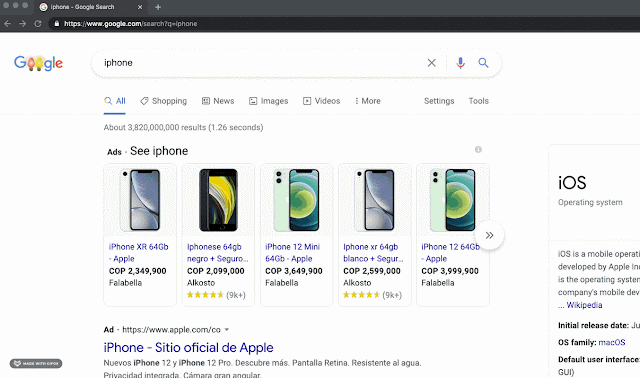Image resolution: width=640 pixels, height=378 pixels.
Task: Click the iPhone 12 64Gb product image
Action: click(453, 200)
